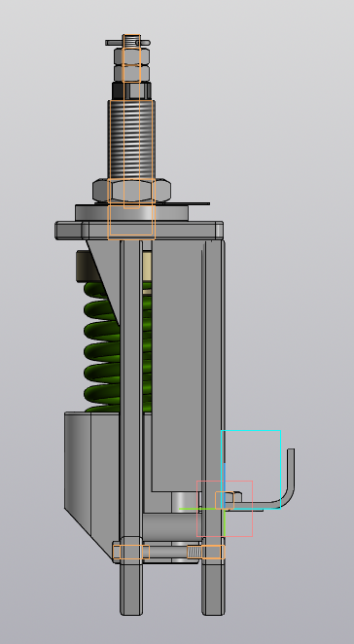Screen dimensions: 354x644
Task: Select the round washer under the hex nut
Action: 131,213
